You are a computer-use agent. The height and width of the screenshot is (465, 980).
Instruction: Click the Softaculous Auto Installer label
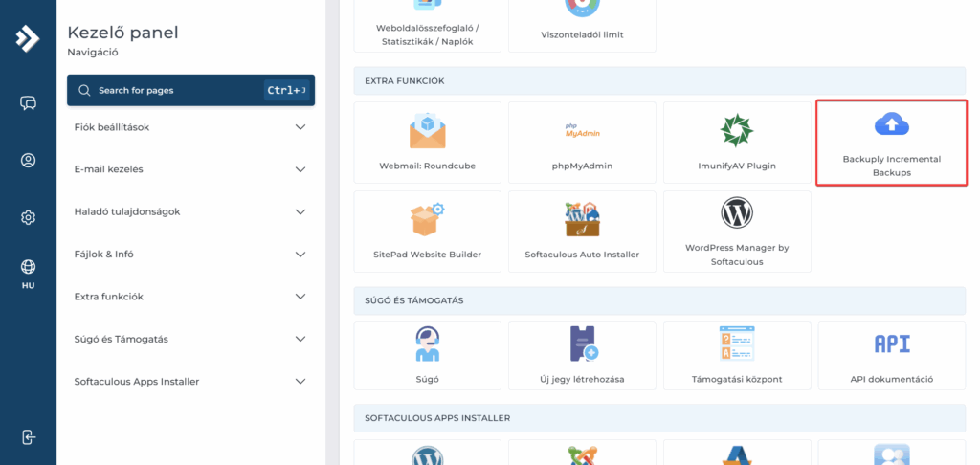[582, 255]
